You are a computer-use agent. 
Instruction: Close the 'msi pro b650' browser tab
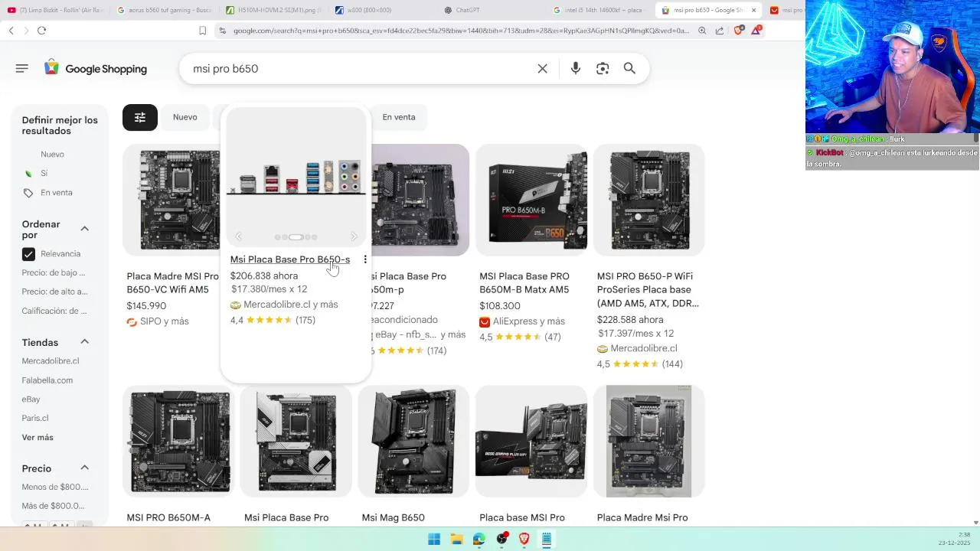[x=753, y=10]
